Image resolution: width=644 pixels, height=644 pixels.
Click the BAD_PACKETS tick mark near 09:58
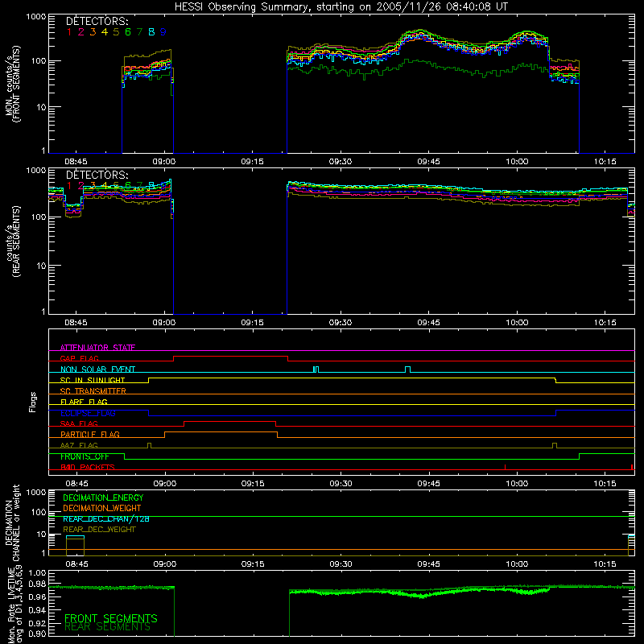(505, 467)
